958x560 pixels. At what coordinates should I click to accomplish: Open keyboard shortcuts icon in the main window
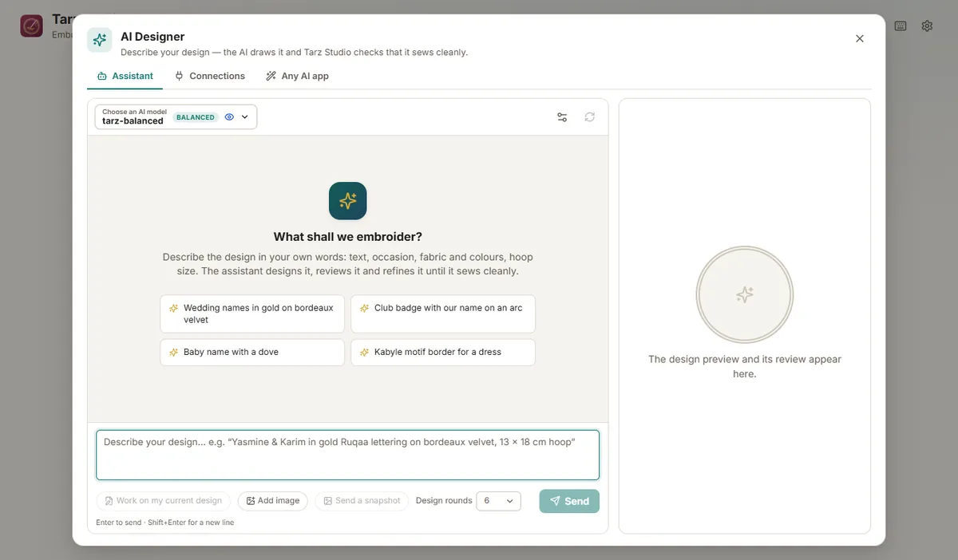(x=901, y=26)
